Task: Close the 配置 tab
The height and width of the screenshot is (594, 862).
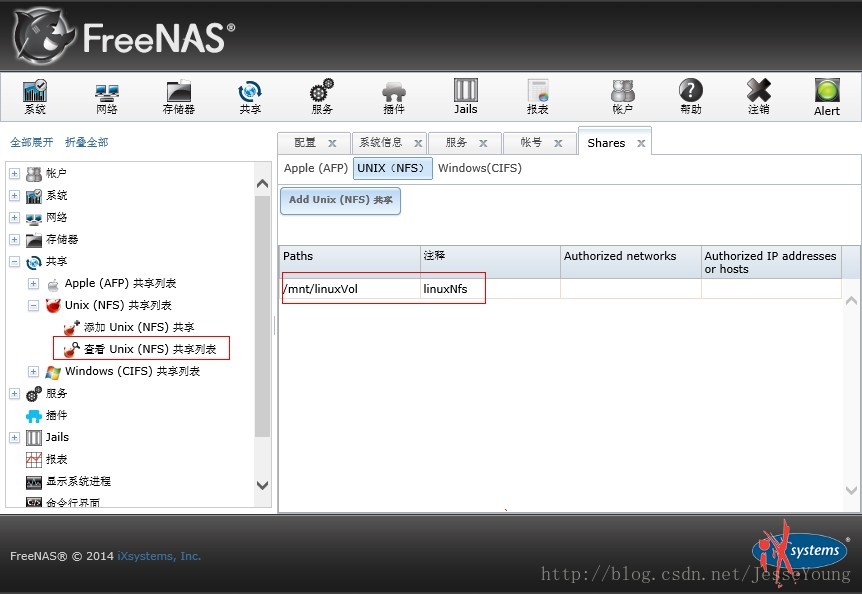Action: pos(332,143)
